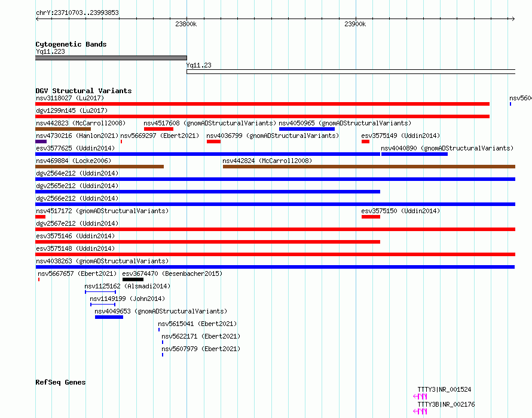532x418 pixels.
Task: Click esv3577625 (Uddin2014) label
Action: (x=75, y=148)
